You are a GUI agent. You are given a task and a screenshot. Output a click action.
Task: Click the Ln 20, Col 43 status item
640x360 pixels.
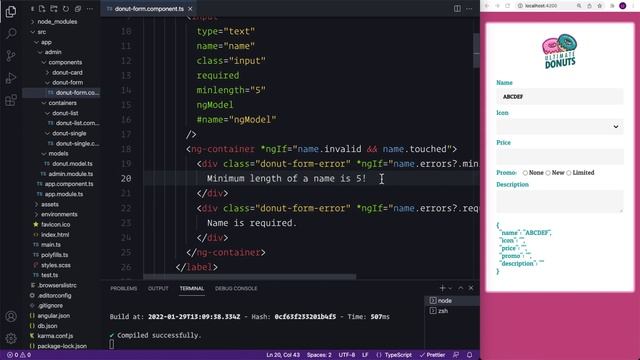[283, 355]
